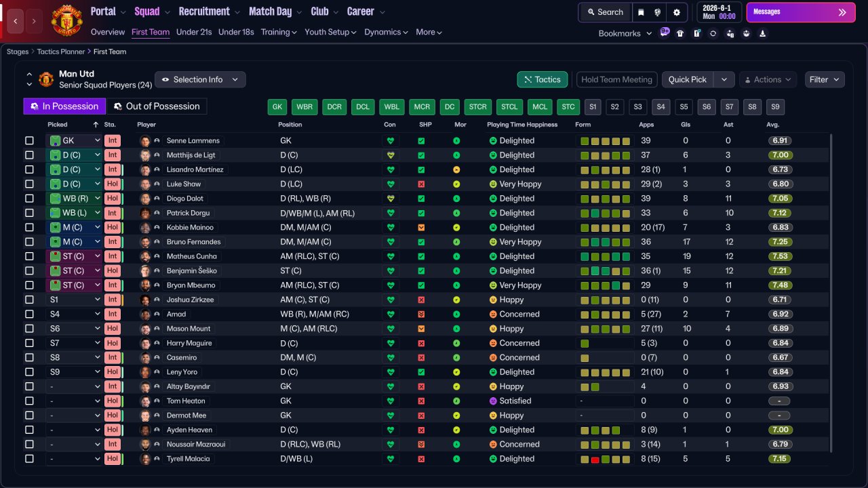Sort by the Picked column header
Image resolution: width=868 pixels, height=488 pixels.
(58, 125)
